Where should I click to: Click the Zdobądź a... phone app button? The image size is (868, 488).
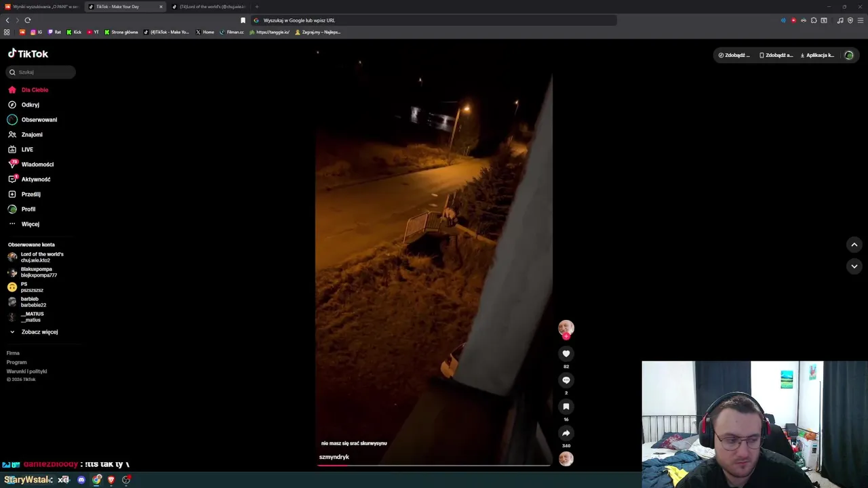coord(776,56)
